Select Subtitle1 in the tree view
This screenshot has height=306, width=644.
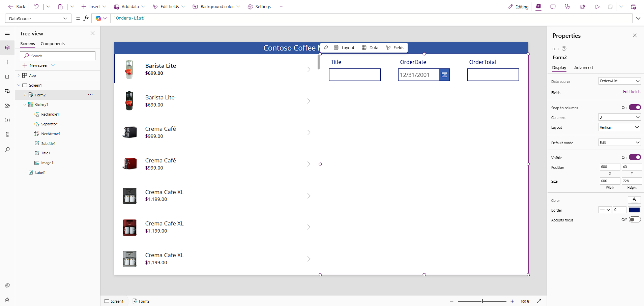[x=48, y=144]
